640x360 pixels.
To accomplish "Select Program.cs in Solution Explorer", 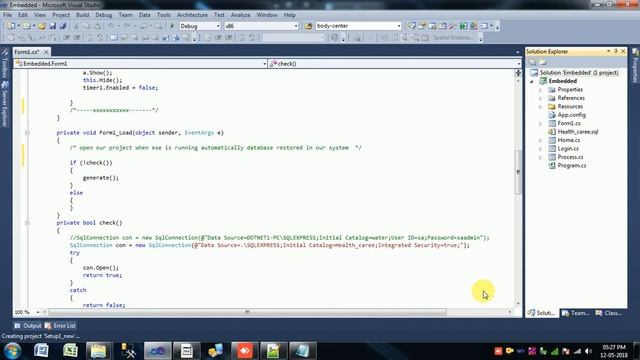I will point(571,166).
